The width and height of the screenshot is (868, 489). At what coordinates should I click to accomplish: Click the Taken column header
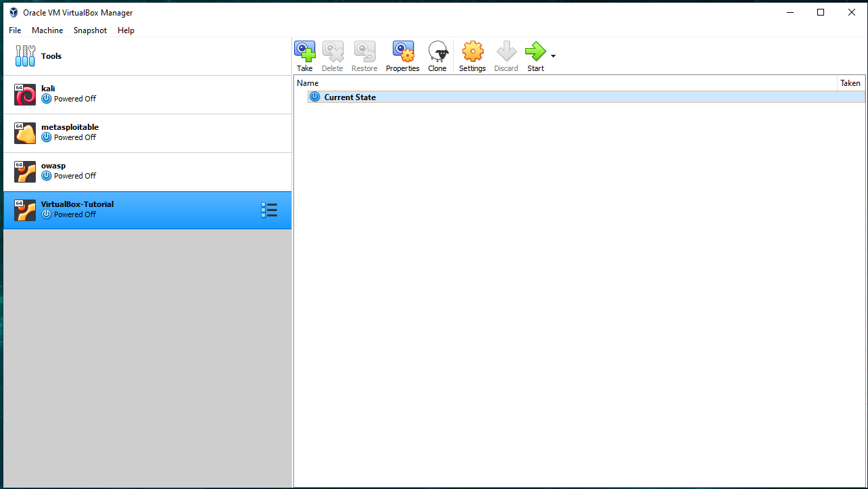tap(850, 83)
